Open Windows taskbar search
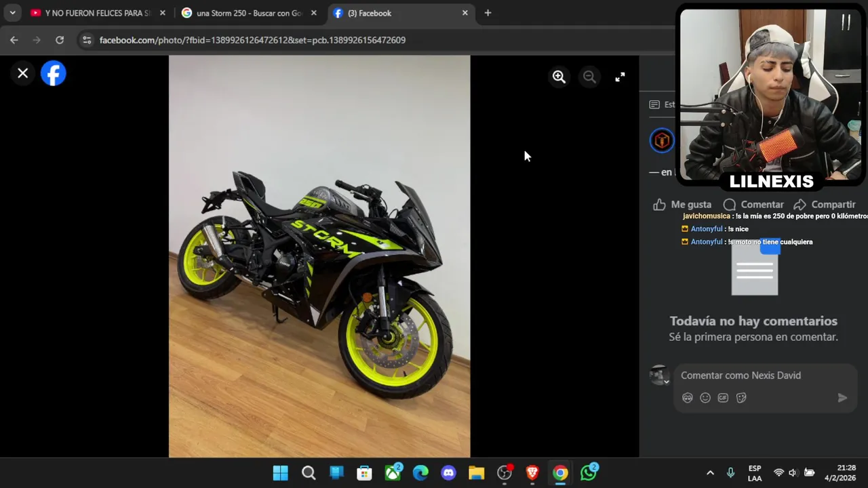The image size is (868, 488). pyautogui.click(x=309, y=473)
